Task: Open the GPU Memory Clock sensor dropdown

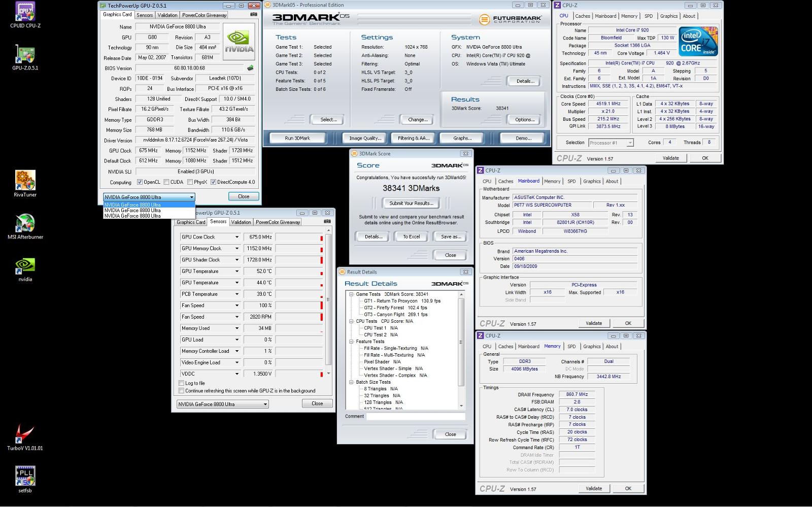Action: tap(236, 248)
